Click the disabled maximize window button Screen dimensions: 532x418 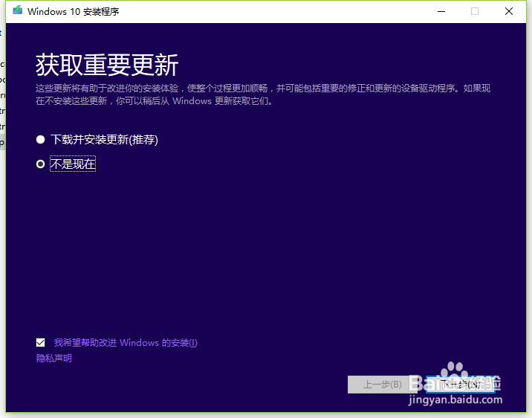click(x=475, y=12)
